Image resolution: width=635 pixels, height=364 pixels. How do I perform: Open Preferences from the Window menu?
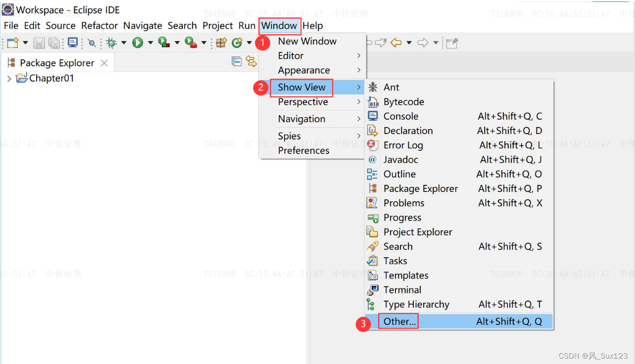[x=312, y=150]
